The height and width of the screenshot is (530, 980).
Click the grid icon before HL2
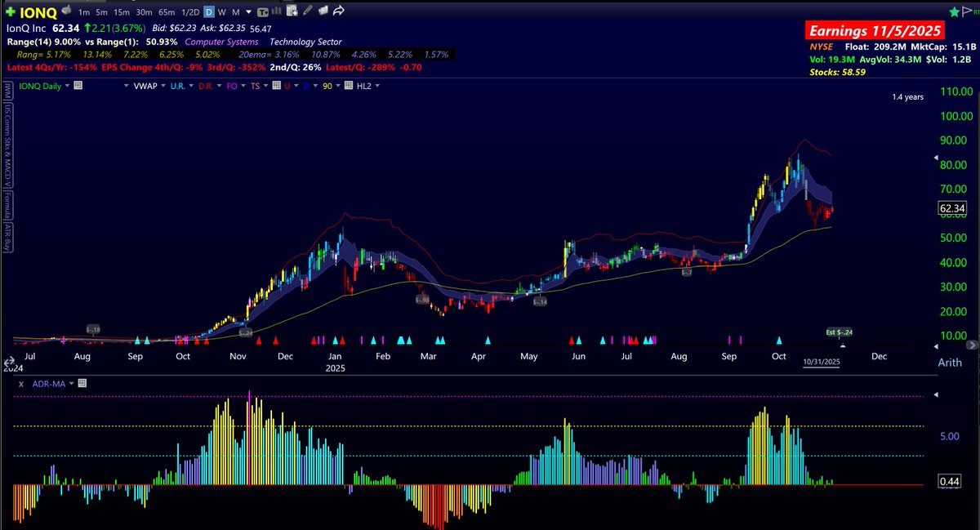tap(349, 85)
